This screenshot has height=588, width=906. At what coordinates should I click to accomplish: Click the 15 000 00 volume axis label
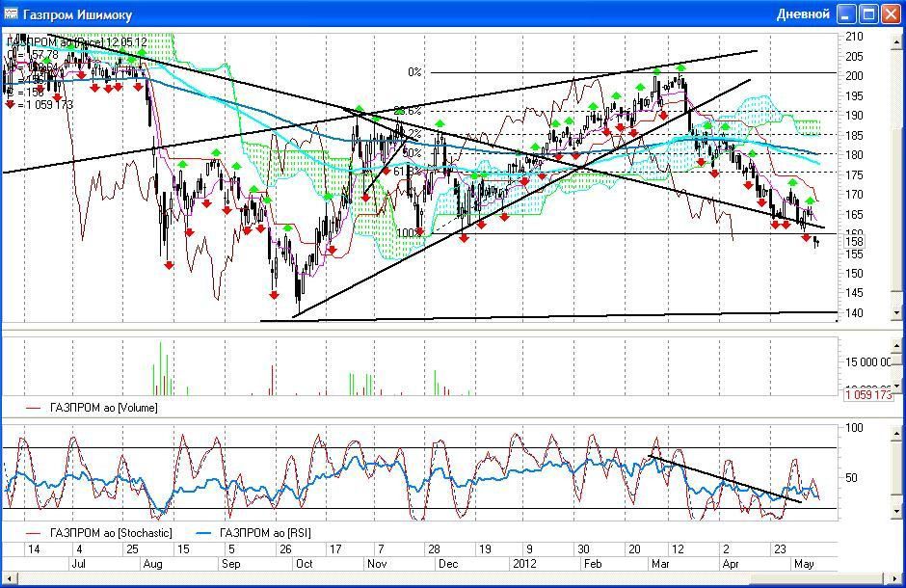click(x=868, y=362)
